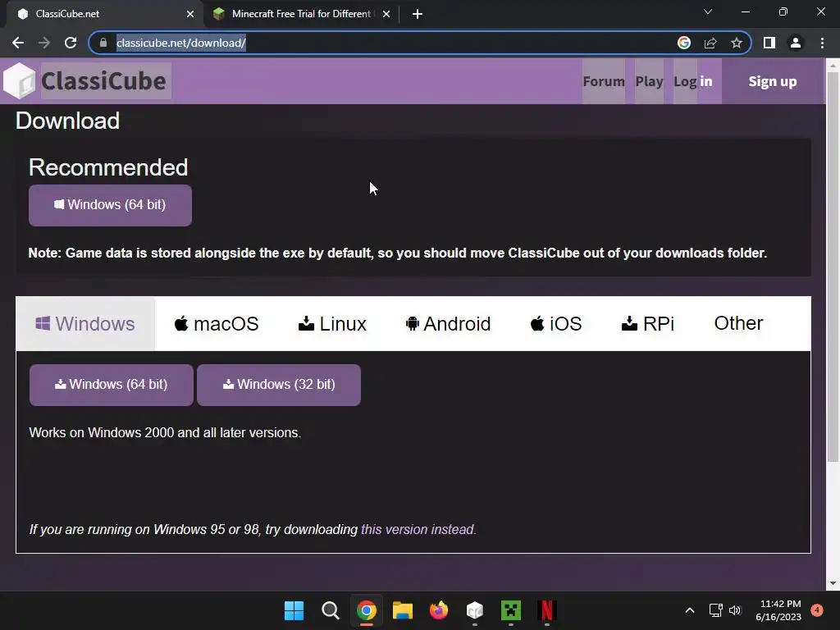Click the share page icon

(710, 43)
